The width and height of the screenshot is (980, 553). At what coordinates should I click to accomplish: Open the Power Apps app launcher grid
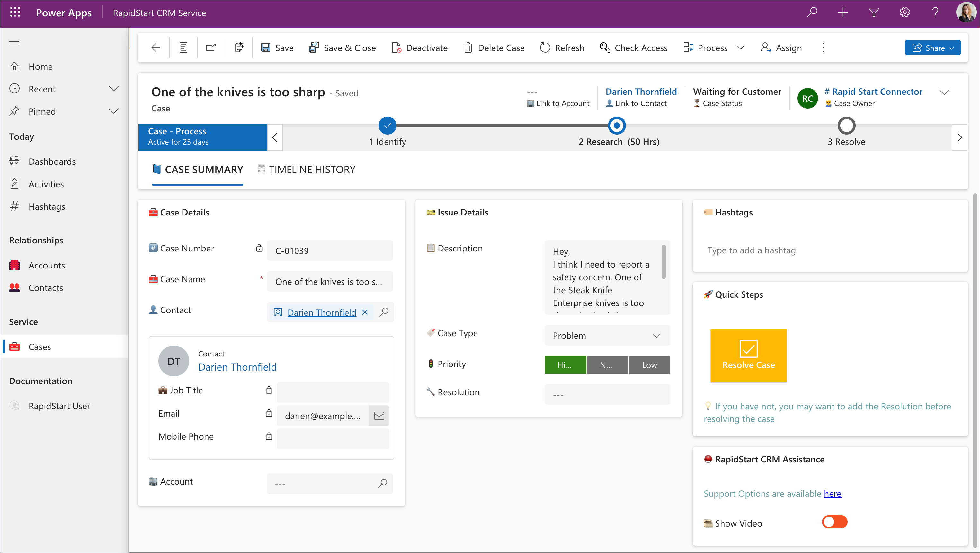pyautogui.click(x=15, y=13)
